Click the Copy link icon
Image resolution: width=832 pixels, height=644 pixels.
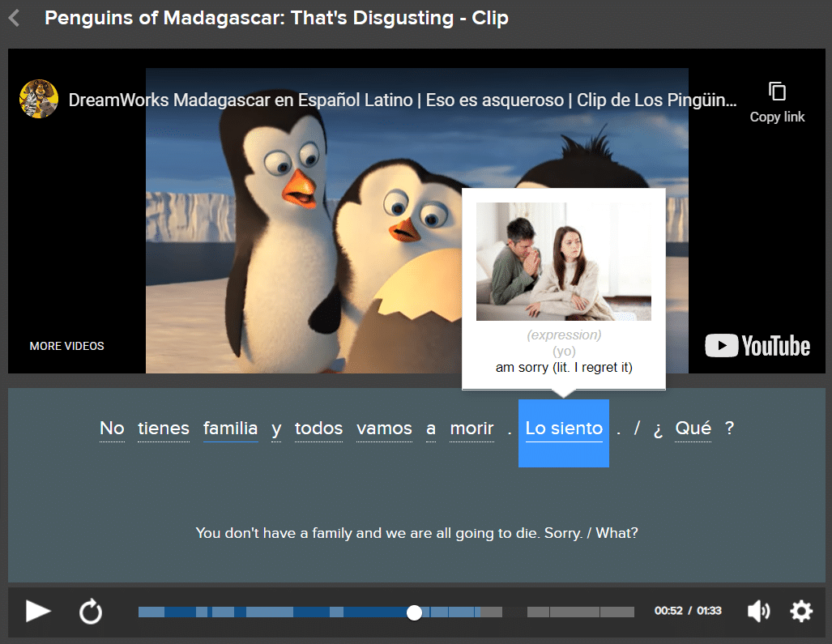777,92
